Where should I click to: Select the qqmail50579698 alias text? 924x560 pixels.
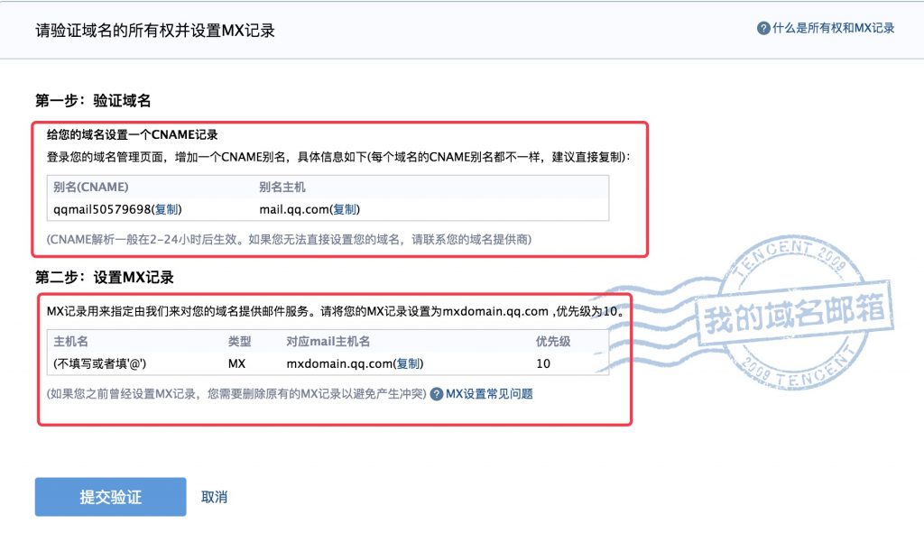click(x=101, y=209)
